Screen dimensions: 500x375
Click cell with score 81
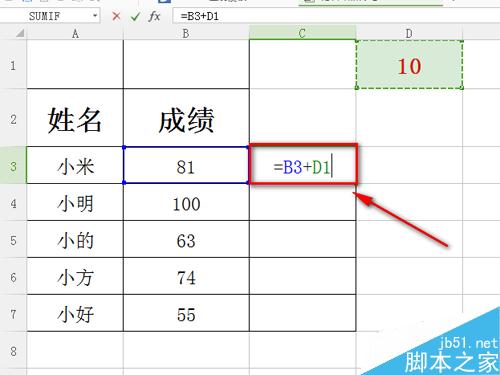coord(186,165)
